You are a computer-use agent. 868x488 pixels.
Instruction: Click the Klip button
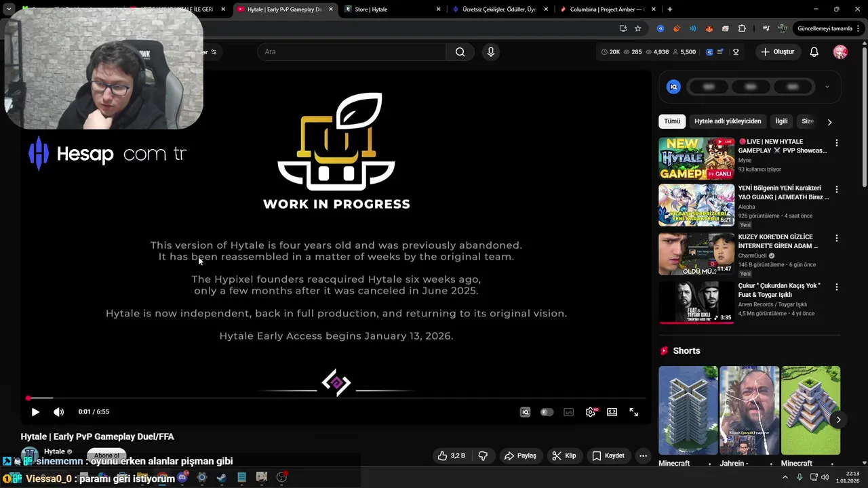point(564,455)
